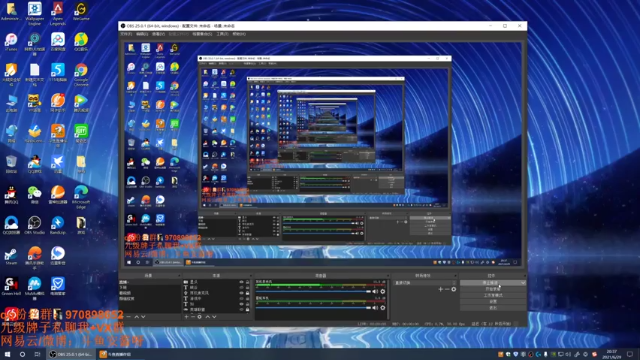Open the 帮助 menu in OBS

tap(239, 34)
